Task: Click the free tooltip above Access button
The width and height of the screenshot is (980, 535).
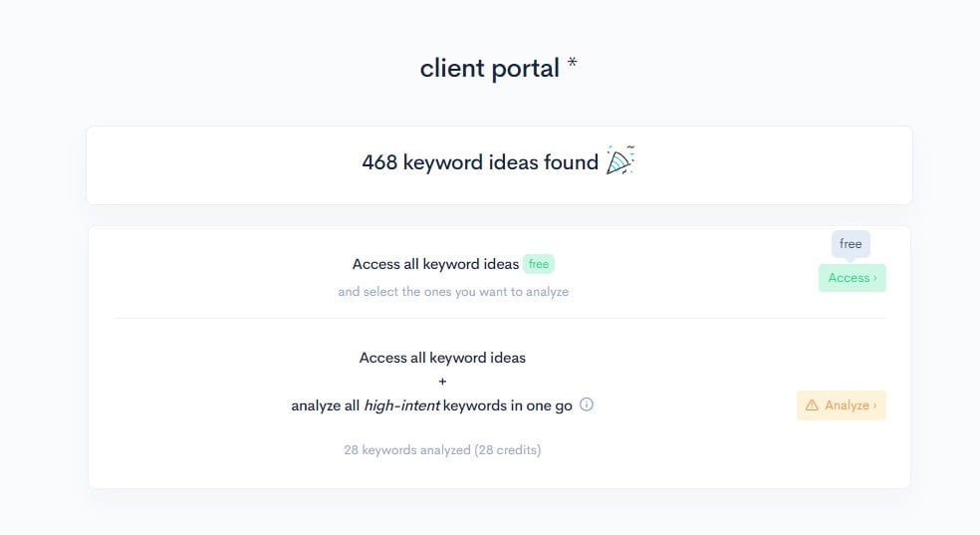Action: 851,243
